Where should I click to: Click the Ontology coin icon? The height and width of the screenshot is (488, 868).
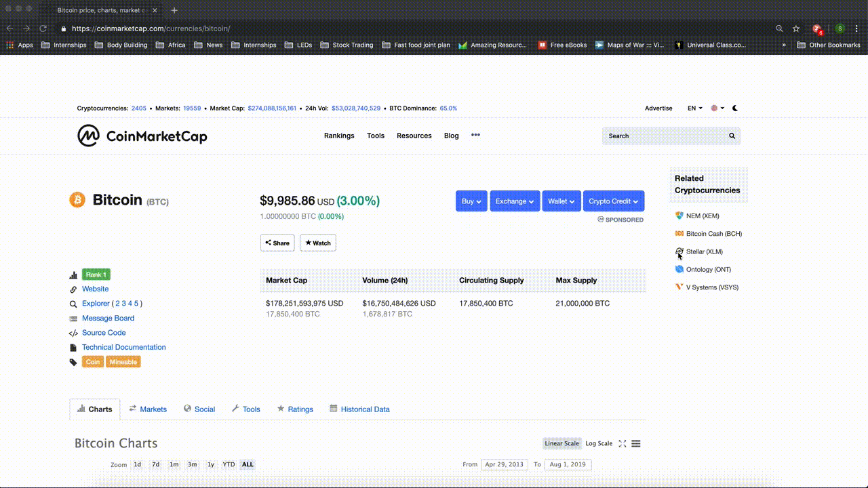679,269
